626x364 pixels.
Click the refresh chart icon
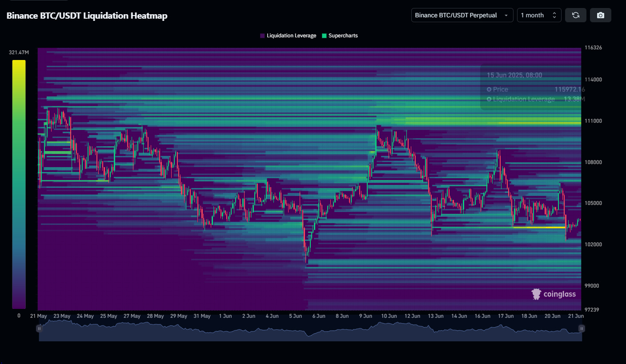click(575, 15)
